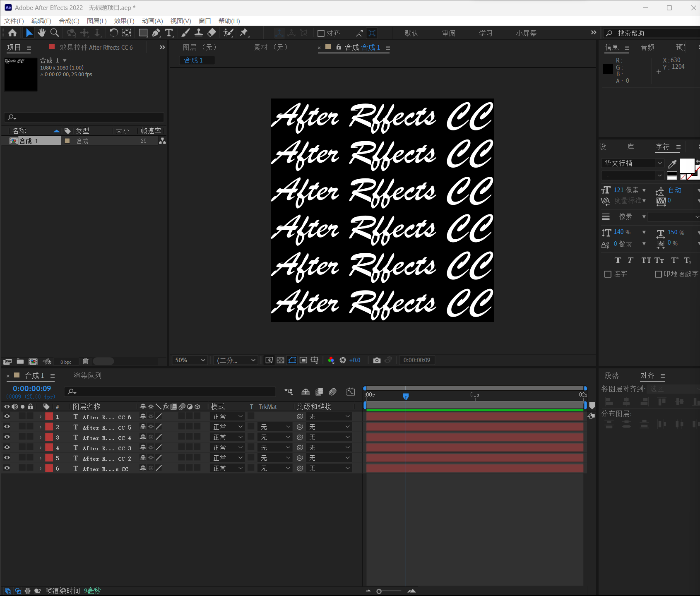Image resolution: width=700 pixels, height=596 pixels.
Task: Click the red label color of layer 1
Action: tap(49, 416)
